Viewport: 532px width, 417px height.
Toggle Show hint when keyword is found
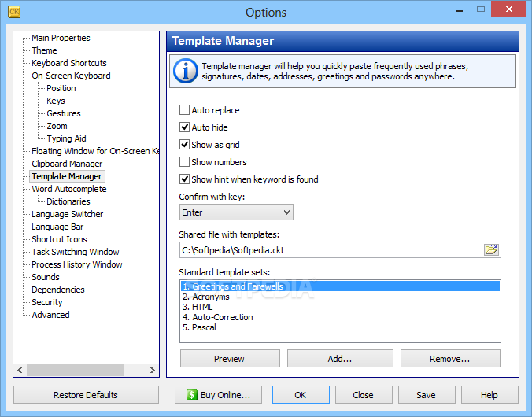(x=184, y=179)
